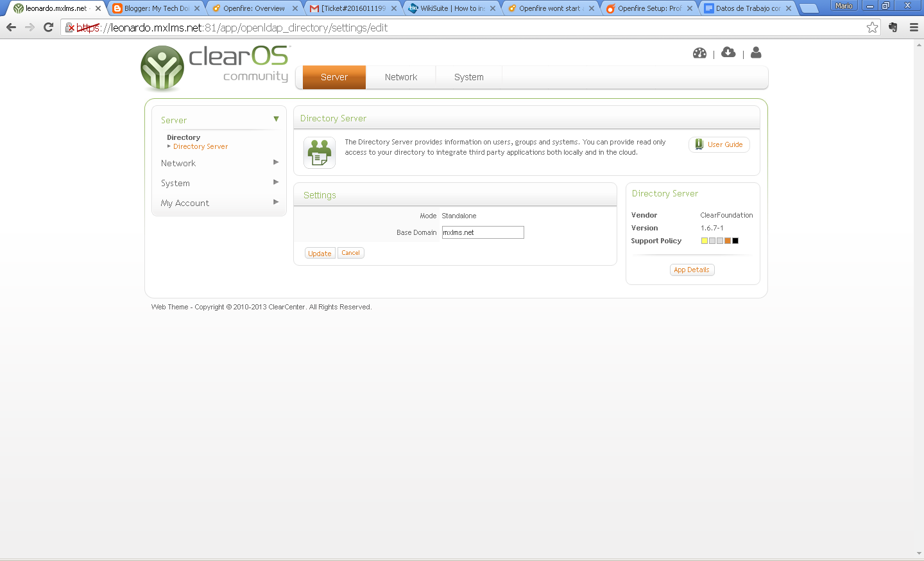Go back with browser back arrow
Image resolution: width=924 pixels, height=561 pixels.
(11, 27)
